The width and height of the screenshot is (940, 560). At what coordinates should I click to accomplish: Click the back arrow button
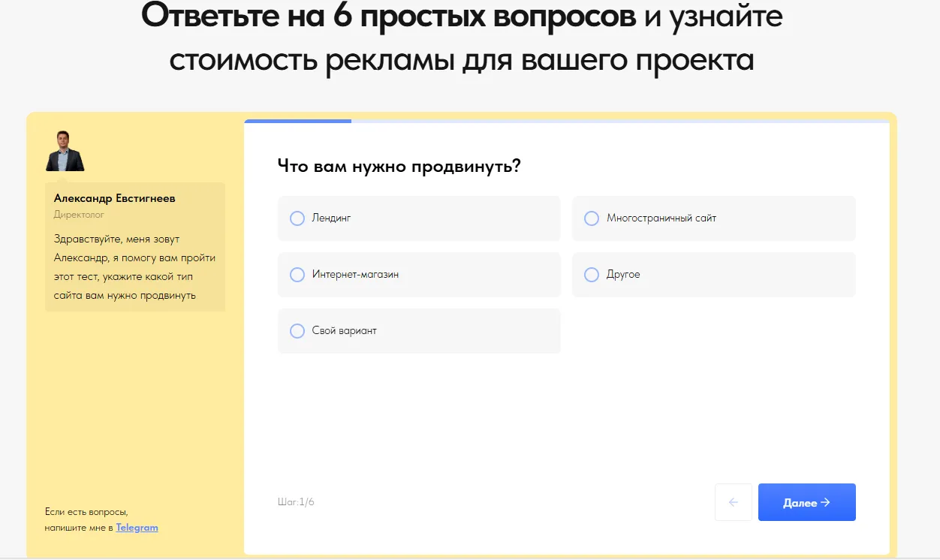(x=734, y=502)
